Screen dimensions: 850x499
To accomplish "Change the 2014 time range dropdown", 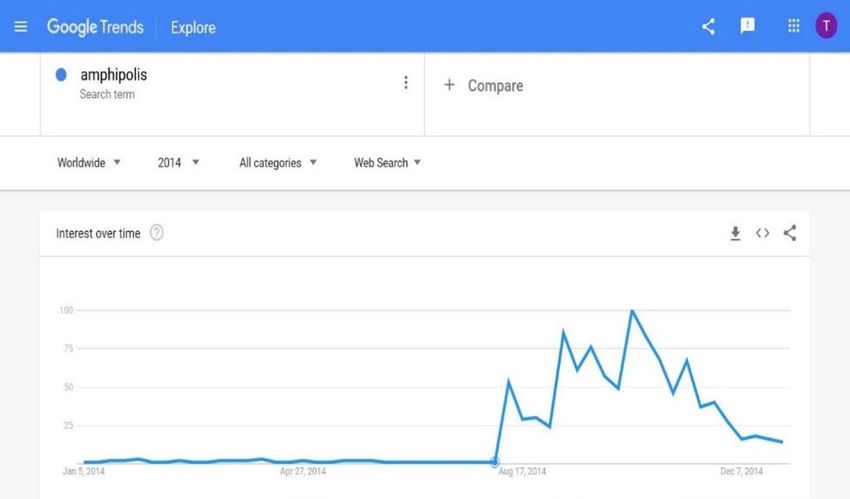I will (x=178, y=163).
